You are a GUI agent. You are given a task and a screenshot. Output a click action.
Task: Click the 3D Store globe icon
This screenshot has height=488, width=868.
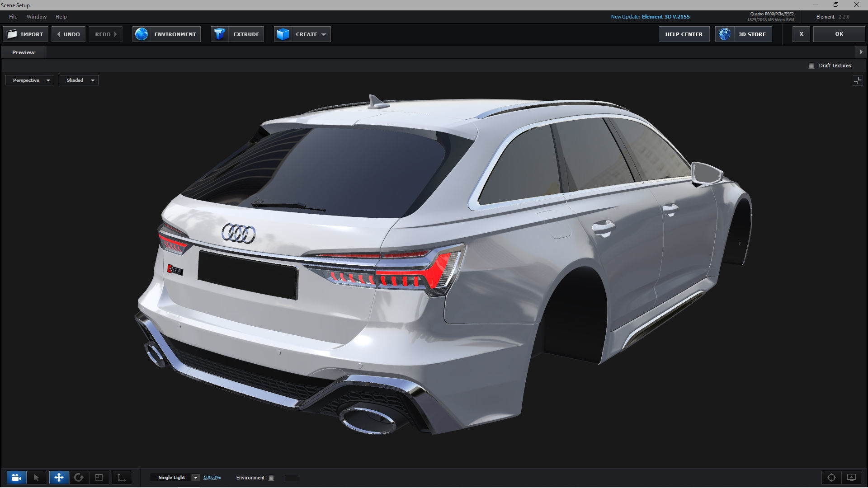tap(725, 34)
